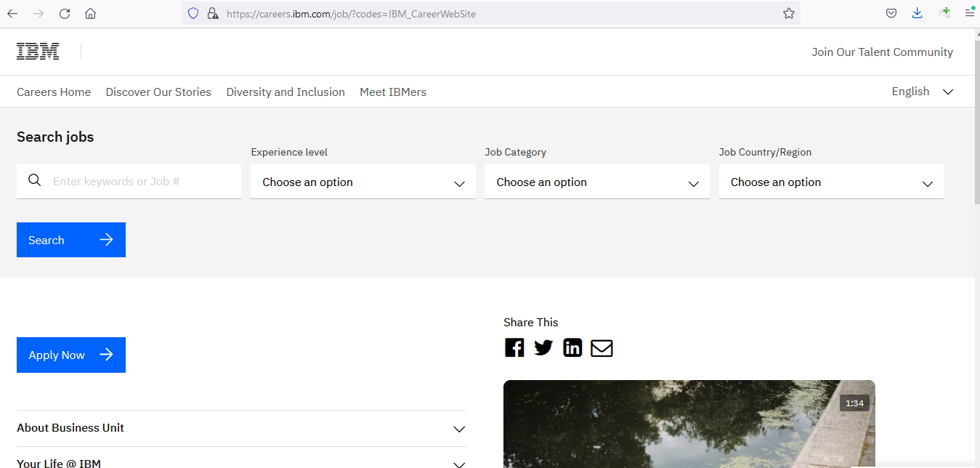Screen dimensions: 980x468
Task: Click the IBM logo
Action: coord(38,52)
